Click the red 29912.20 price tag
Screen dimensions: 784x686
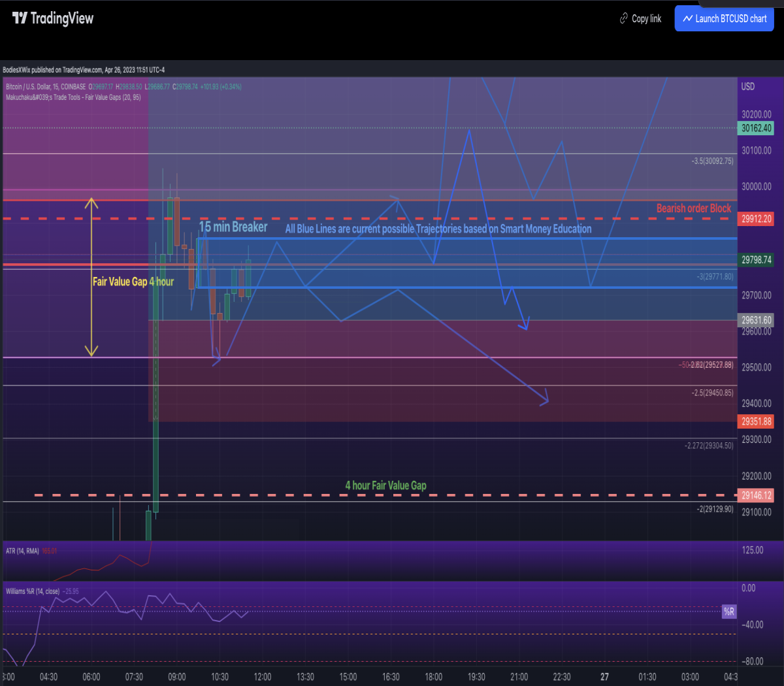(757, 219)
